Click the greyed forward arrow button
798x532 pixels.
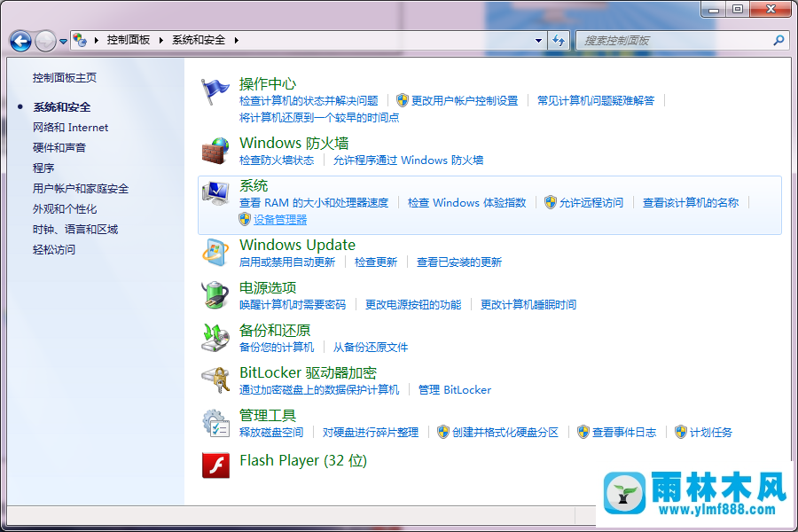pyautogui.click(x=45, y=41)
